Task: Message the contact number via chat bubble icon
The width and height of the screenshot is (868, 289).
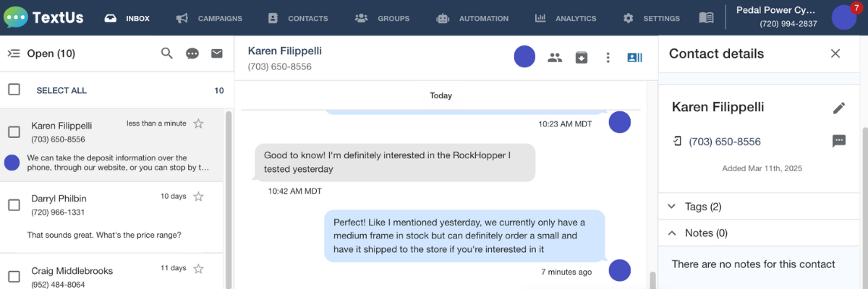Action: pos(839,141)
